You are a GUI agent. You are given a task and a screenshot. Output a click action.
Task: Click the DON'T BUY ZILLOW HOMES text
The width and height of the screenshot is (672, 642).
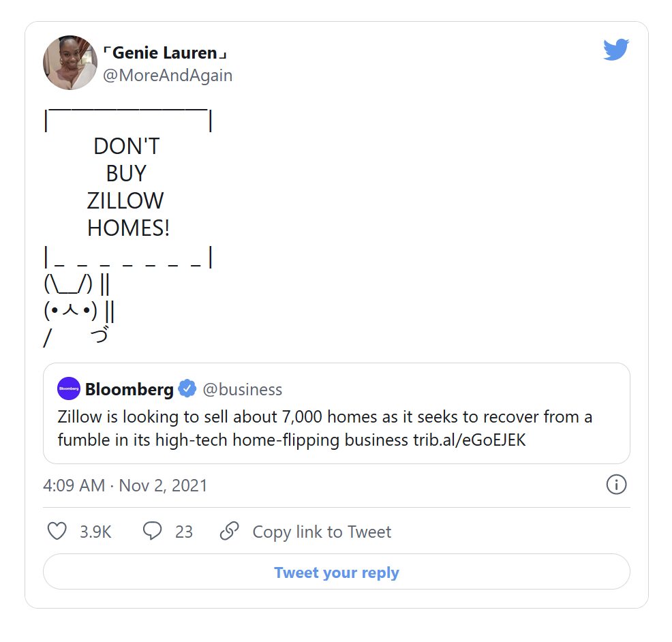click(127, 187)
